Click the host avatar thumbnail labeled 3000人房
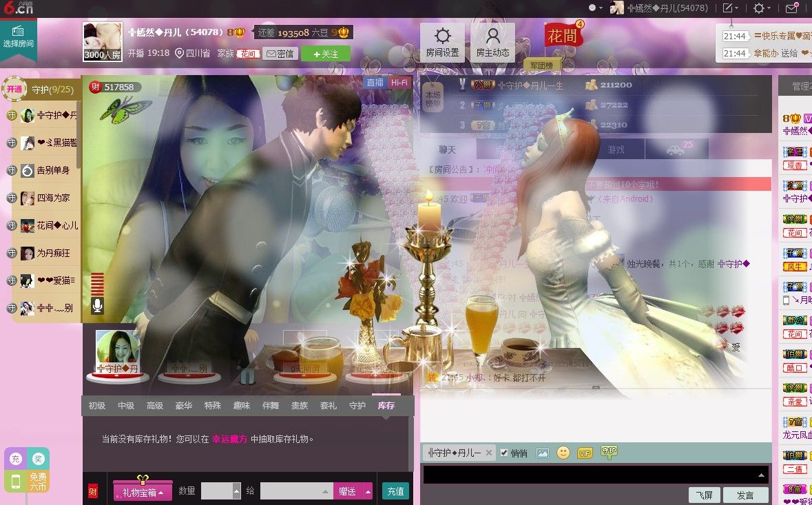The width and height of the screenshot is (812, 505). (x=103, y=42)
